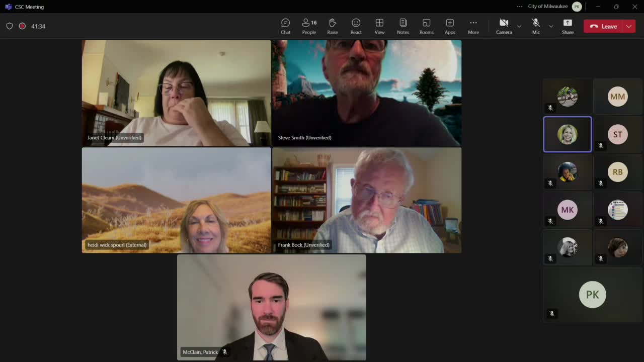
Task: Add Apps to the meeting
Action: click(450, 26)
